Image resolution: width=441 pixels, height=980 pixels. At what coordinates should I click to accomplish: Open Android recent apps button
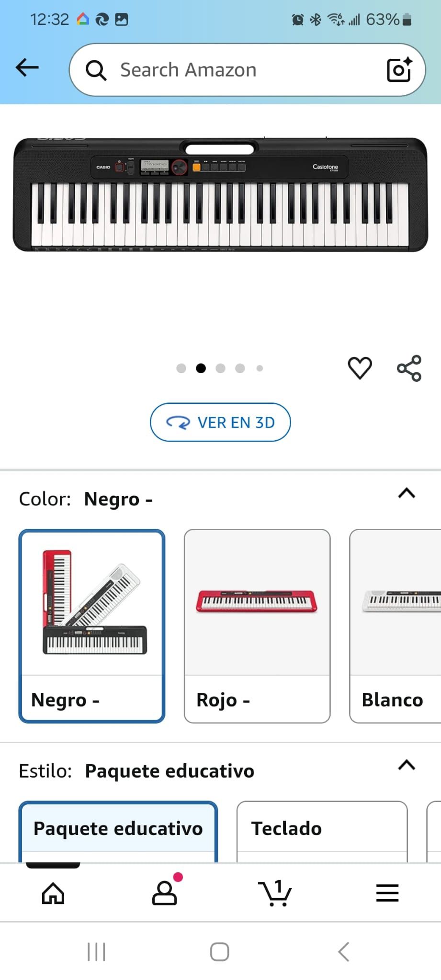[x=96, y=952]
